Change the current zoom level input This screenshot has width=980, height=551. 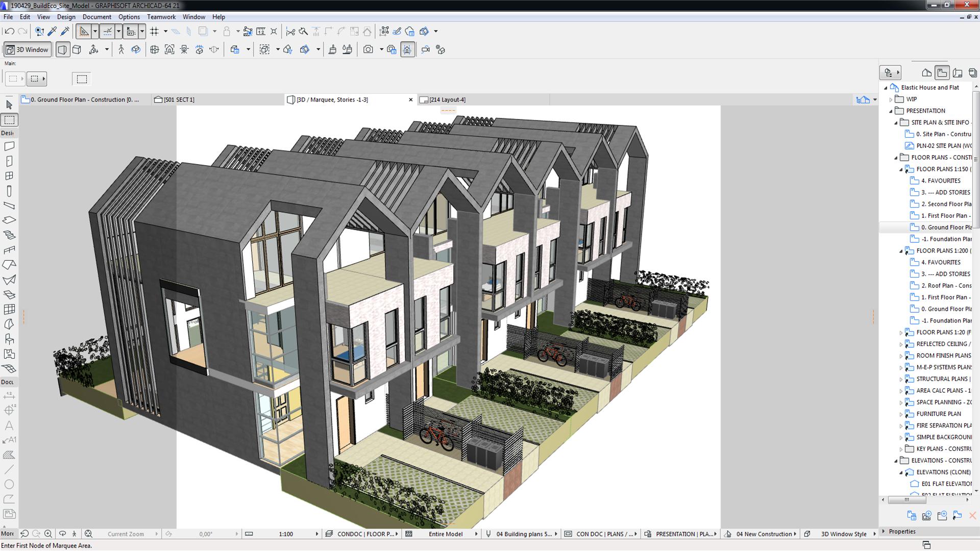(127, 534)
